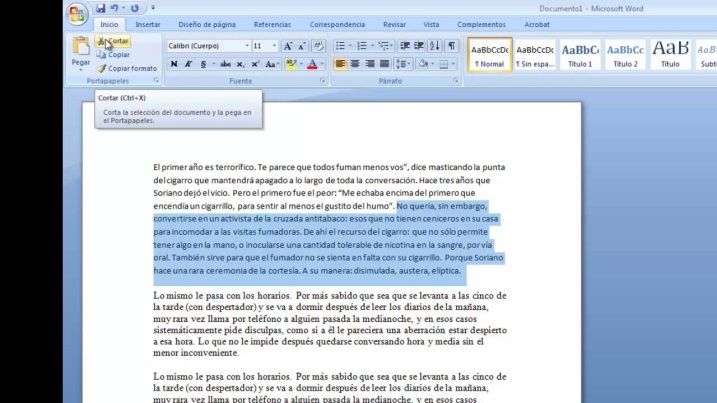717x403 pixels.
Task: Apply the Título 1 style
Action: point(580,53)
